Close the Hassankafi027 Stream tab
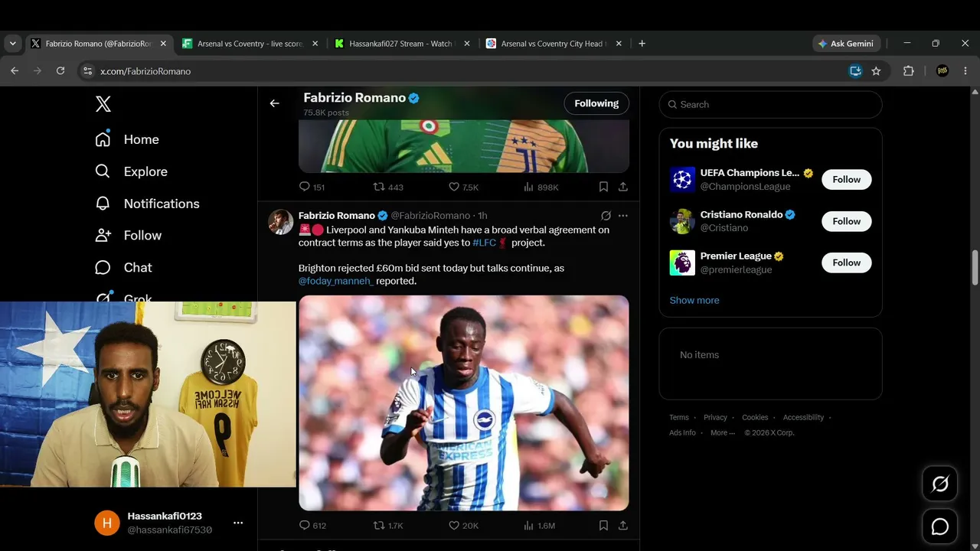Image resolution: width=980 pixels, height=551 pixels. click(467, 44)
